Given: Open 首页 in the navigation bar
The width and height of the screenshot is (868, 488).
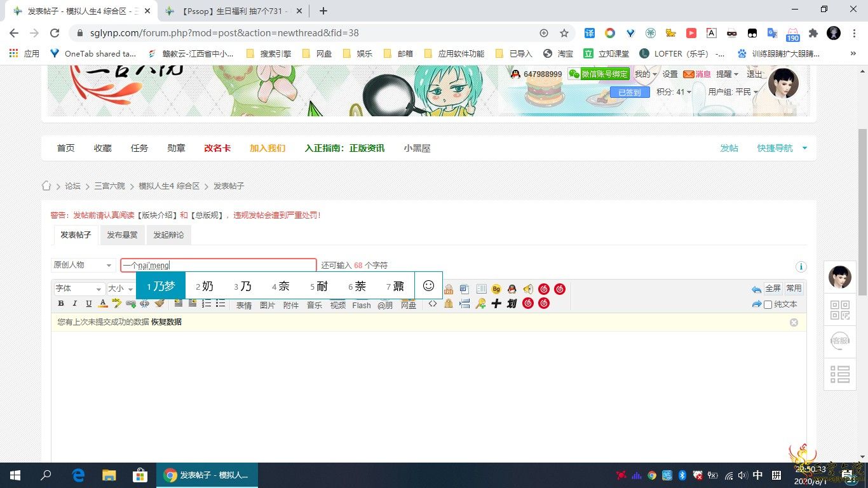Looking at the screenshot, I should coord(65,148).
